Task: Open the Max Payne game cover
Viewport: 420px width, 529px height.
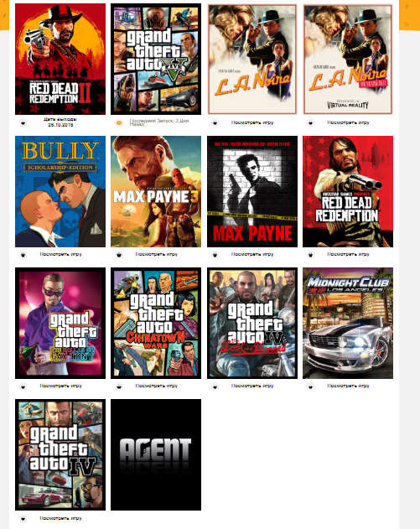Action: pos(252,191)
